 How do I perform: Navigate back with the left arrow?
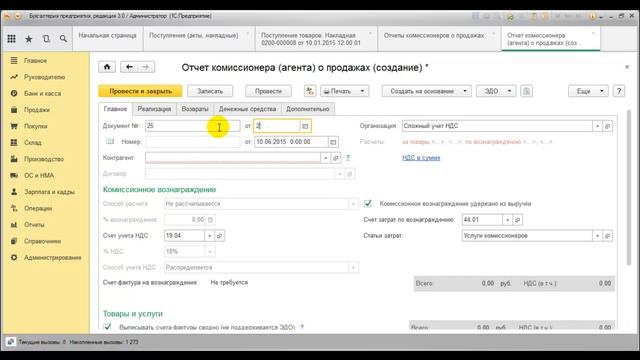click(x=129, y=67)
